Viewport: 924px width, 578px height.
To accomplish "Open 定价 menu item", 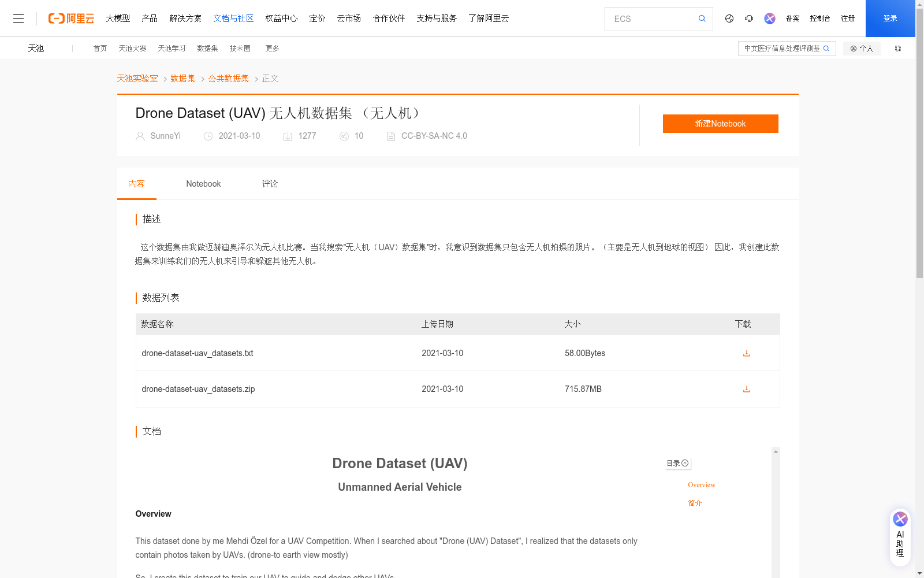I will click(x=317, y=18).
